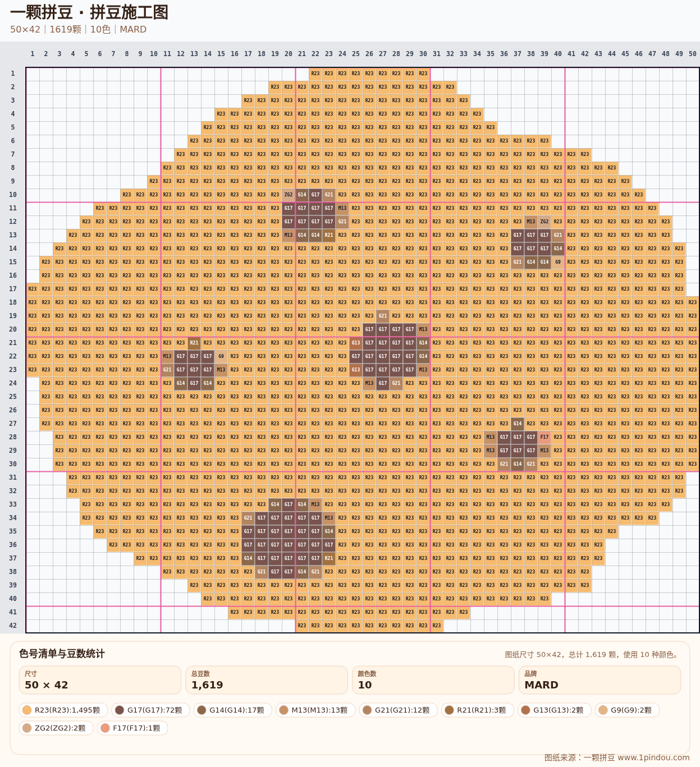This screenshot has width=700, height=767.
Task: Click the R21 bead cell in row 37
Action: pyautogui.click(x=329, y=558)
